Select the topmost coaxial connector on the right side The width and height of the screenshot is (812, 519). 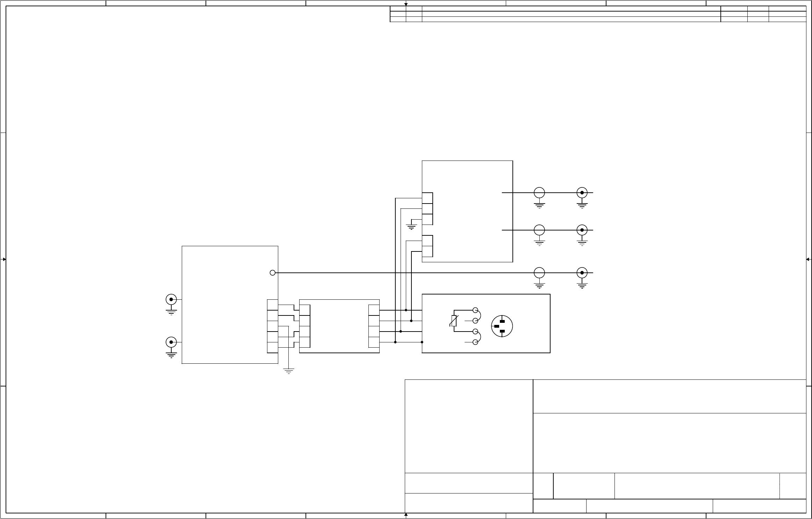pyautogui.click(x=582, y=193)
